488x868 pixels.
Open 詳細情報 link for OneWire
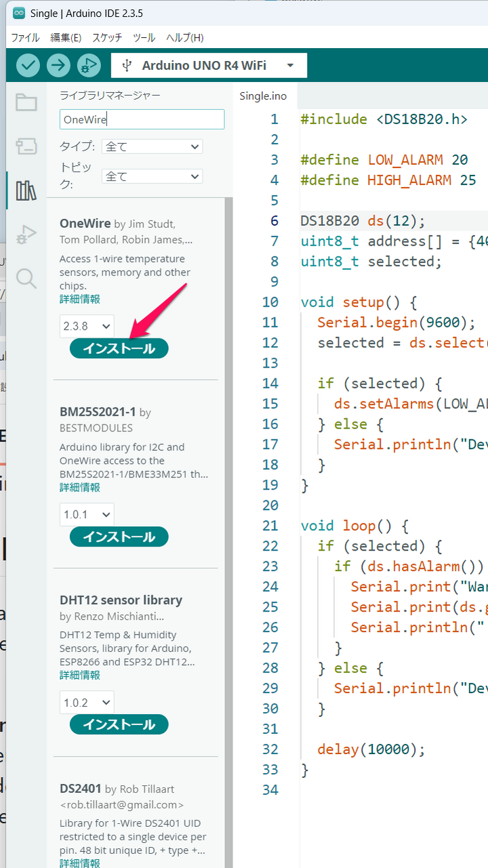[x=80, y=299]
